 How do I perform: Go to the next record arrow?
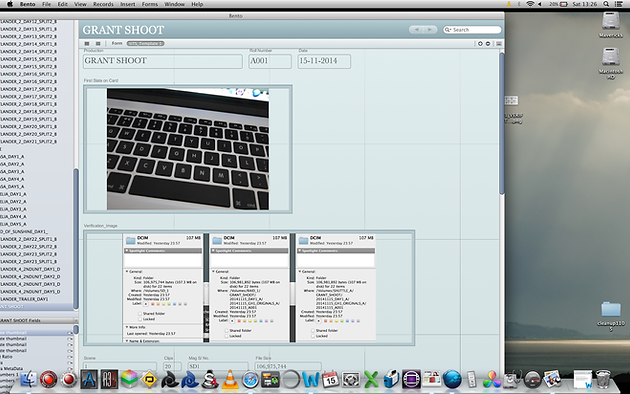[x=430, y=30]
